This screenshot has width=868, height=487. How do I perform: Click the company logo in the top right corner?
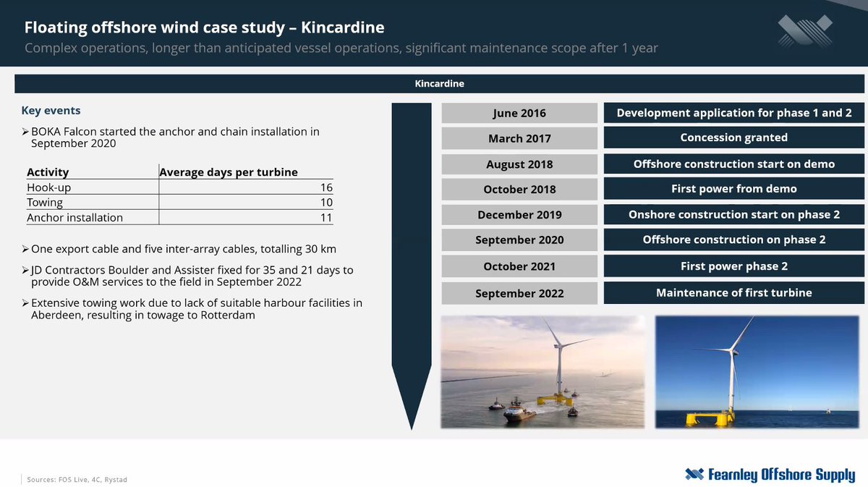coord(806,31)
